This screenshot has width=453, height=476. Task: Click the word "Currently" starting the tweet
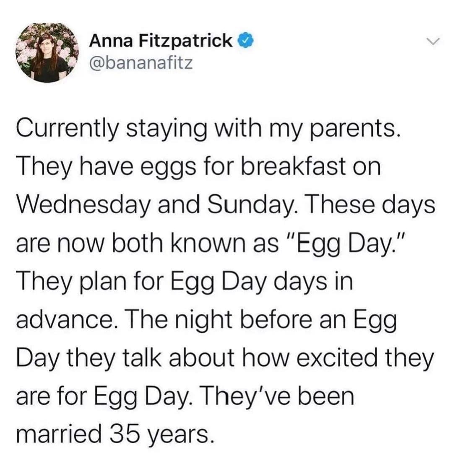point(68,130)
